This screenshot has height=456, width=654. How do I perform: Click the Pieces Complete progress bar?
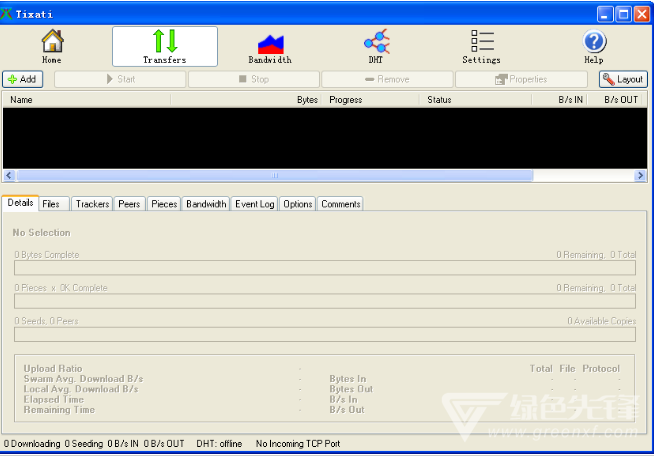click(x=325, y=301)
